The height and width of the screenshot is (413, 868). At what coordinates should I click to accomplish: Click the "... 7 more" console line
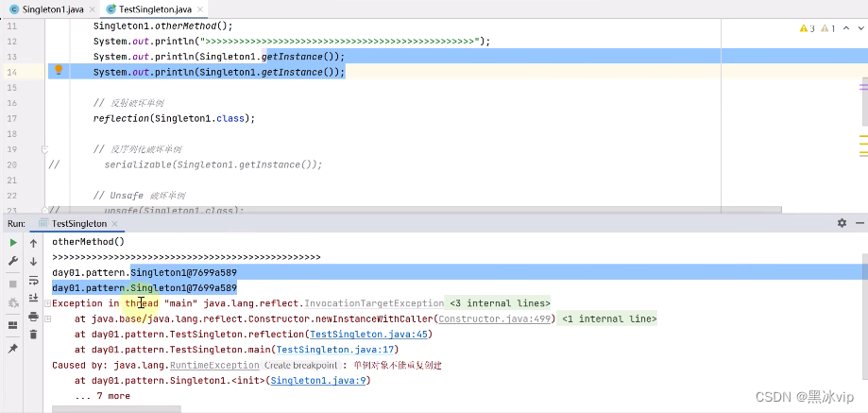pyautogui.click(x=102, y=396)
